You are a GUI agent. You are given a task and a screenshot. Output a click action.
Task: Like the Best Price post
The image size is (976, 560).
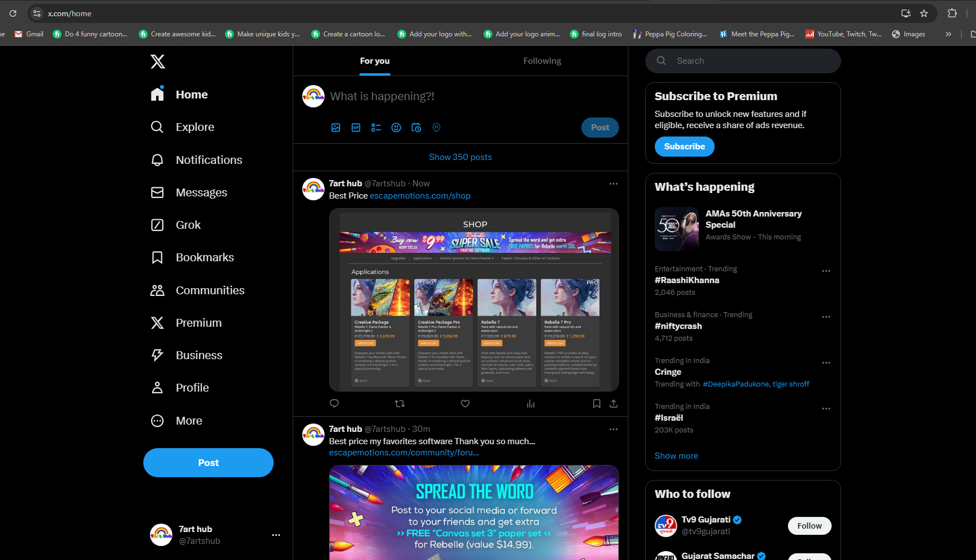tap(465, 403)
